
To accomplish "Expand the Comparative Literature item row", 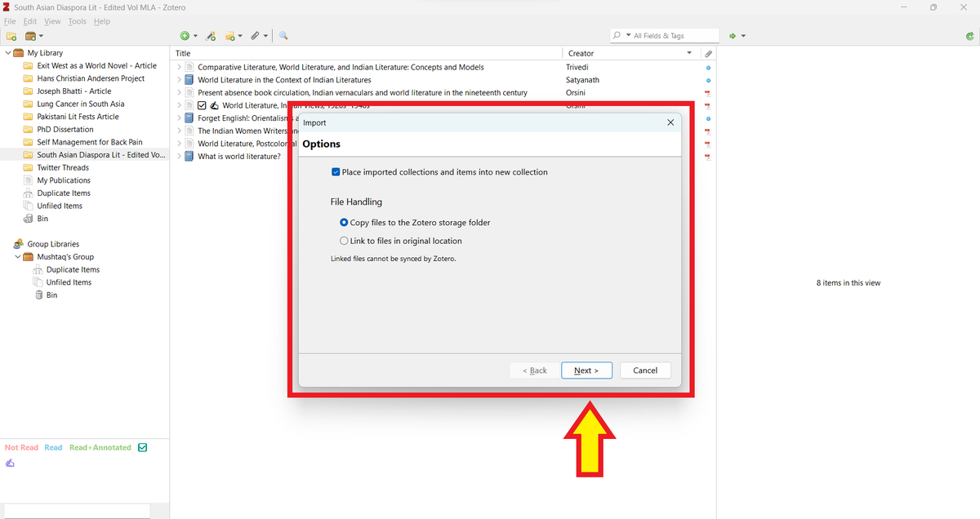I will coord(179,67).
